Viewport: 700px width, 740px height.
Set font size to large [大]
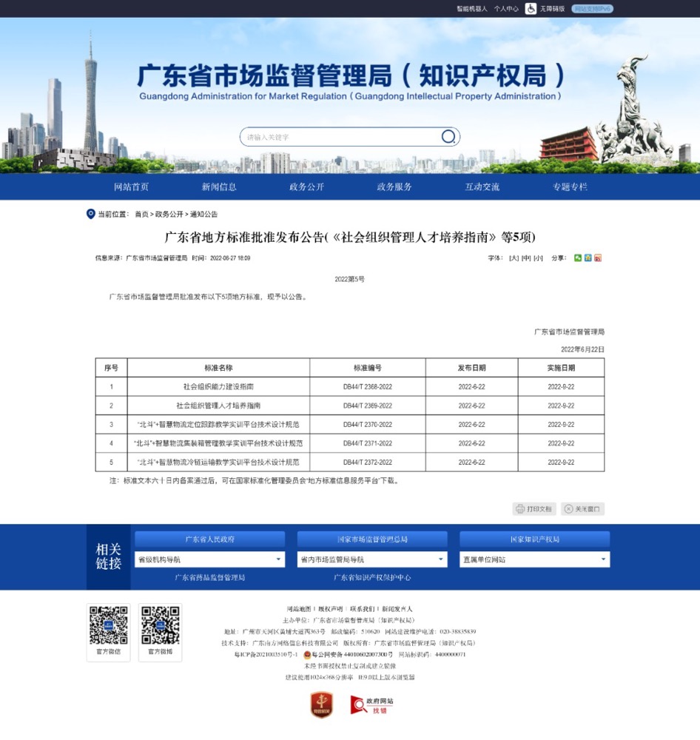[514, 258]
